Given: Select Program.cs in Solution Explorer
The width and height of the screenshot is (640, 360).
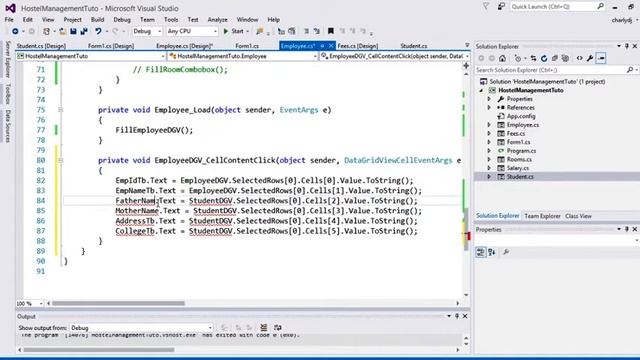Looking at the screenshot, I should (521, 151).
